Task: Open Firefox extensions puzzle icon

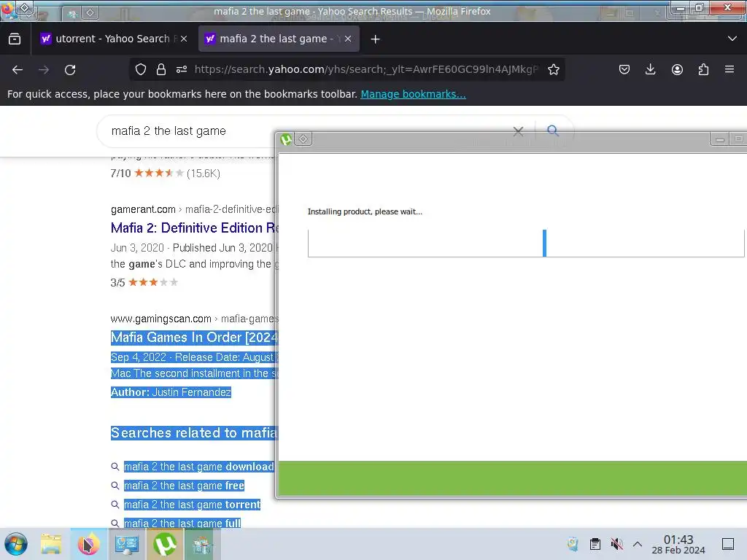Action: point(703,69)
